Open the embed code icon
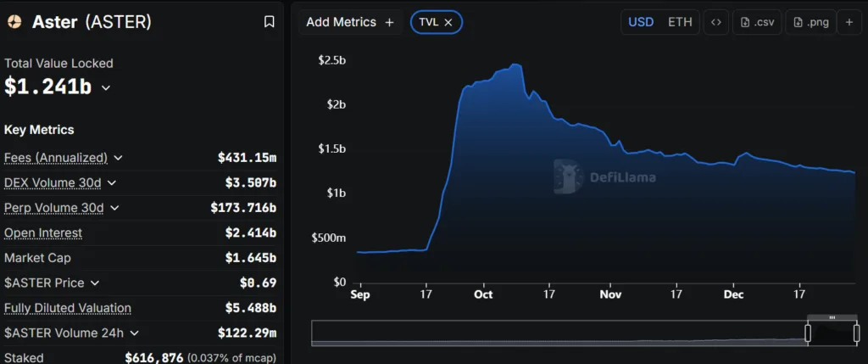Viewport: 868px width, 364px height. point(715,22)
